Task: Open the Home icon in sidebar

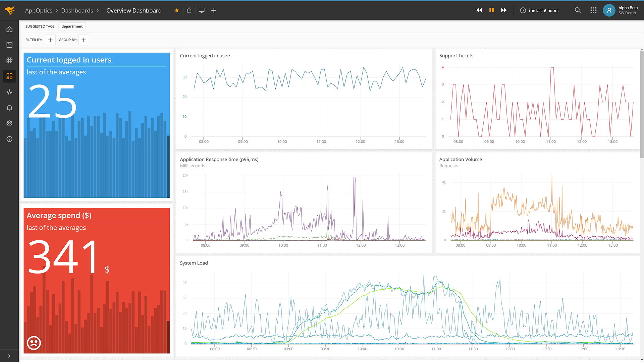Action: 9,29
